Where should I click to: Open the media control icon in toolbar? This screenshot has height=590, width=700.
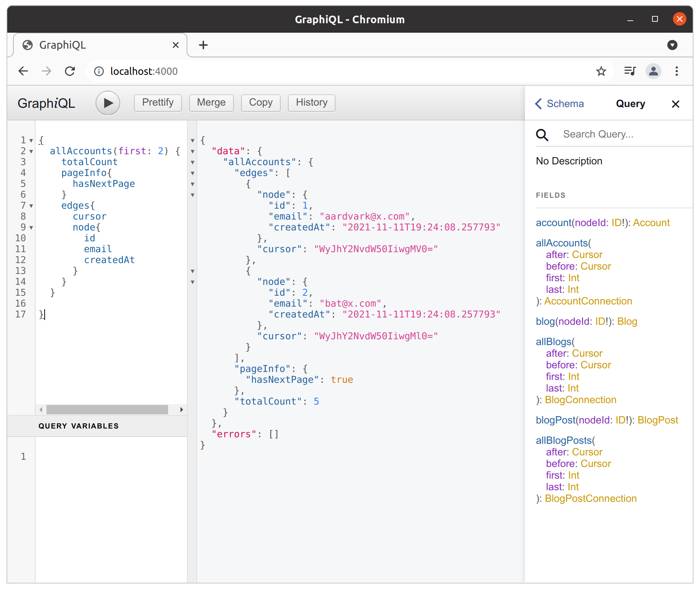click(x=630, y=71)
